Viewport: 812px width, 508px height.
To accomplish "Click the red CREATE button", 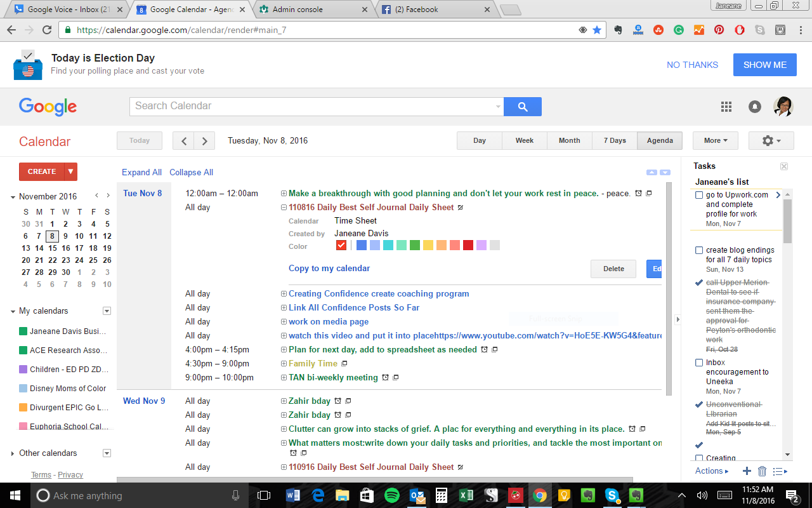I will click(42, 171).
